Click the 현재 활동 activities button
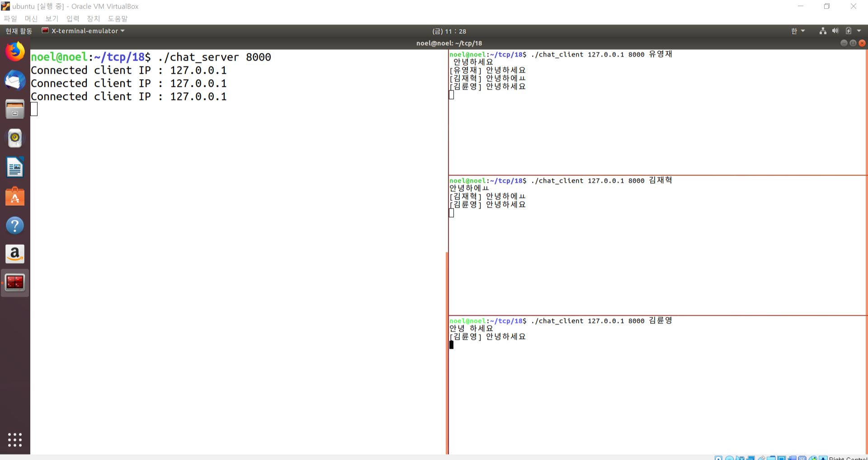The image size is (868, 460). point(19,31)
